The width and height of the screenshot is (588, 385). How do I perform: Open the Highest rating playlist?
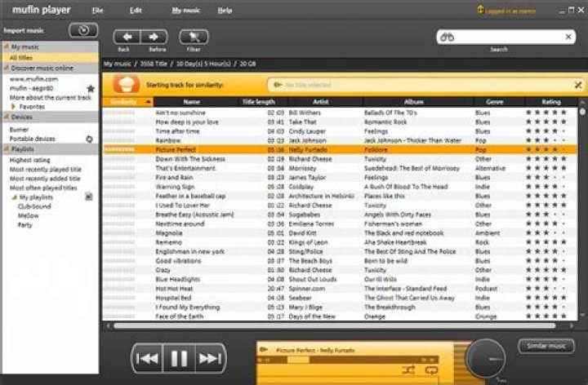pos(29,160)
